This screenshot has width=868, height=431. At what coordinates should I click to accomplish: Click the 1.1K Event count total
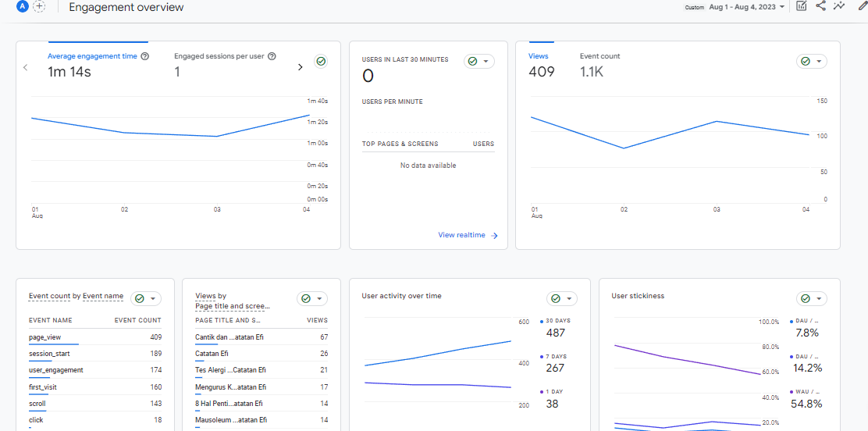tap(592, 72)
